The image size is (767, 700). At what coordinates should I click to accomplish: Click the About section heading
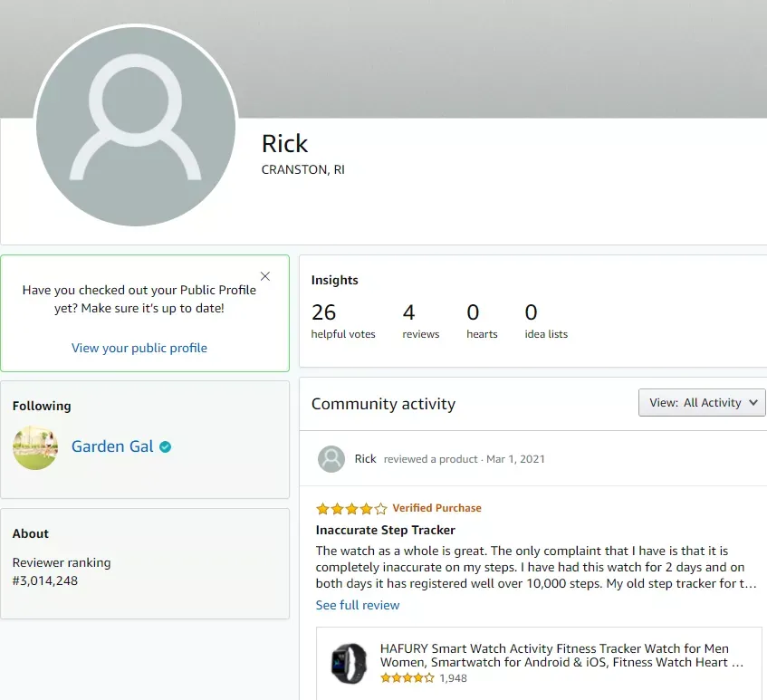point(30,533)
